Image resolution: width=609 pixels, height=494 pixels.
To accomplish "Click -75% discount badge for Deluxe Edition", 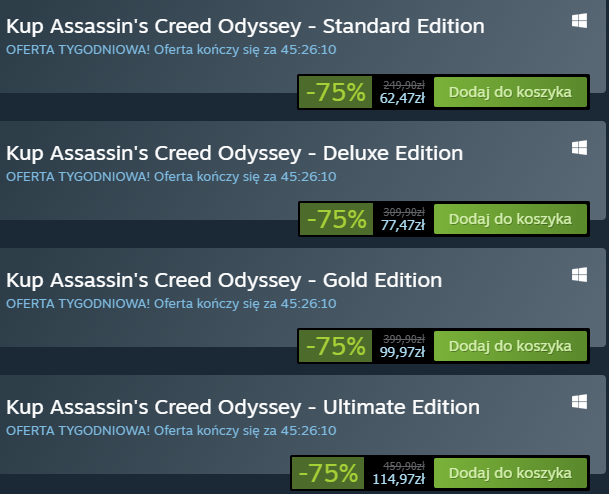I will pos(336,220).
